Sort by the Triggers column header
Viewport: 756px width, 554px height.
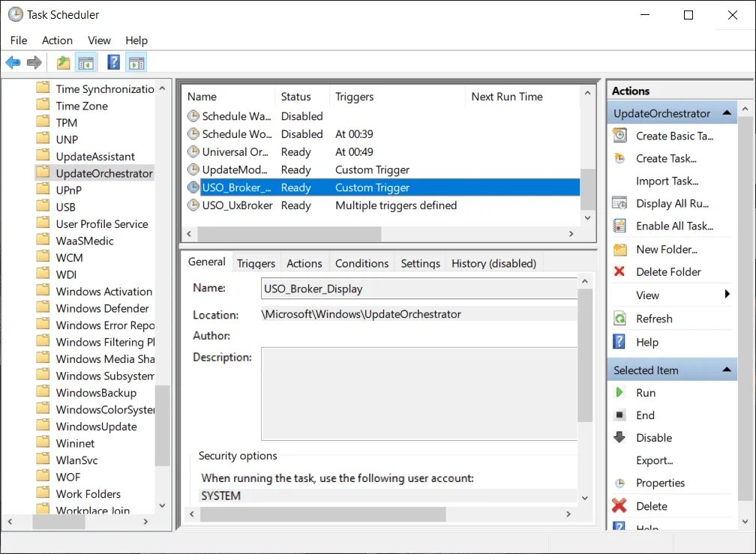[x=397, y=97]
